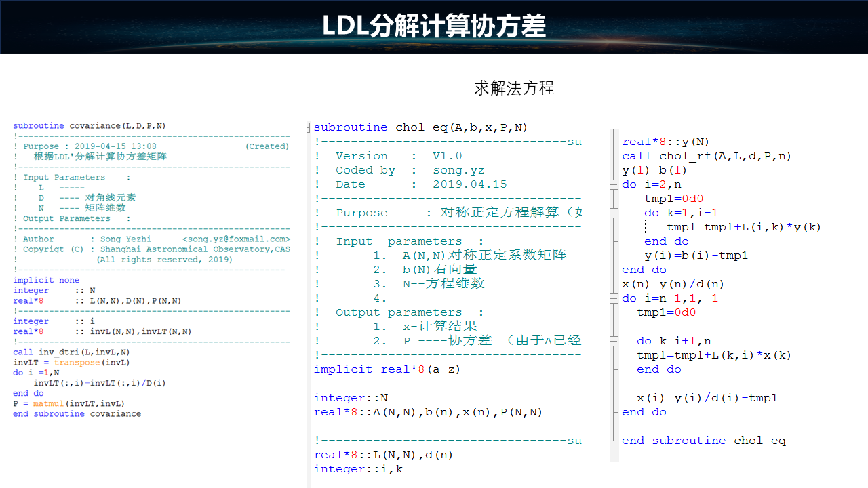Collapse the 'do k=1,i-1' loop fold
Image resolution: width=868 pixels, height=488 pixels.
pos(614,213)
